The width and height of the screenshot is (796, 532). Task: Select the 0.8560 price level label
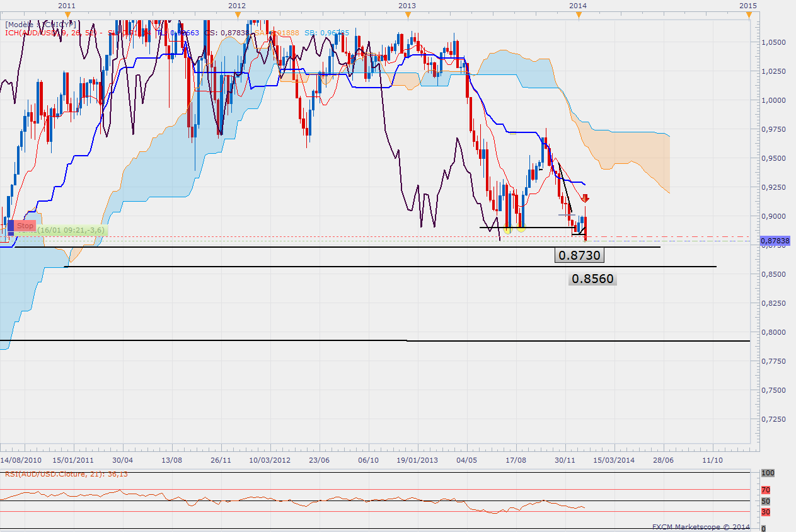pos(592,279)
